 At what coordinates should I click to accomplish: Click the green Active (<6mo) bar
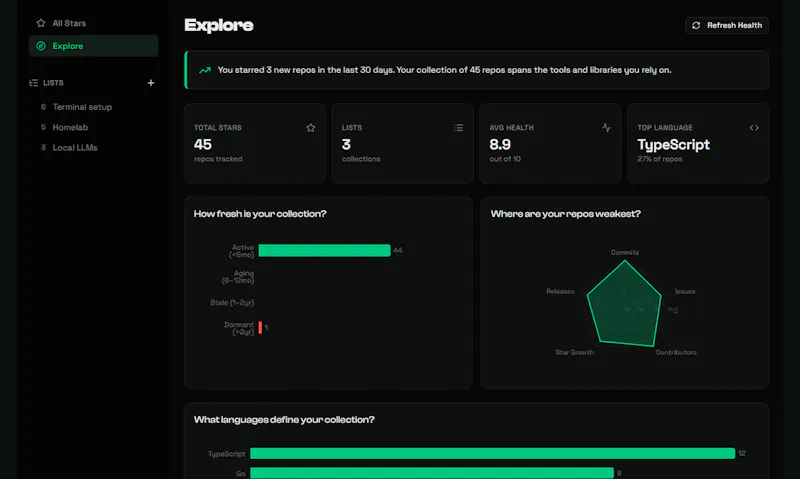[x=324, y=250]
